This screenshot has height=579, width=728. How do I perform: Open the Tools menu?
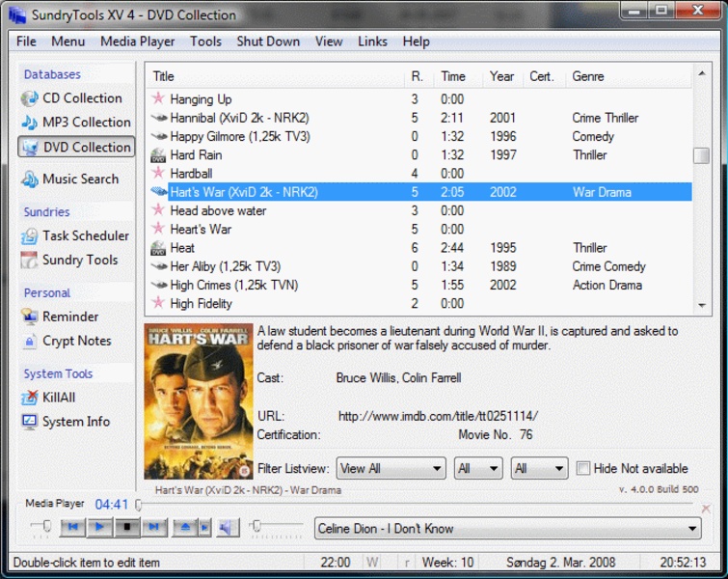pos(205,41)
